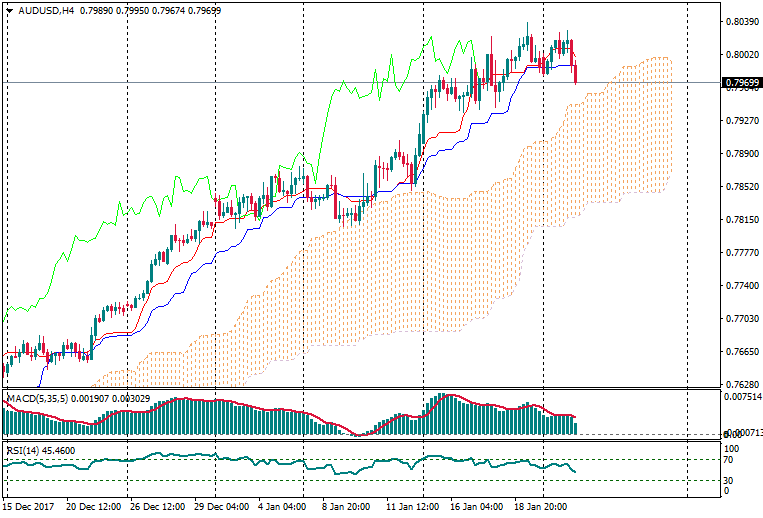This screenshot has height=518, width=763.
Task: Click the 0.80390 level on the price axis
Action: (740, 21)
